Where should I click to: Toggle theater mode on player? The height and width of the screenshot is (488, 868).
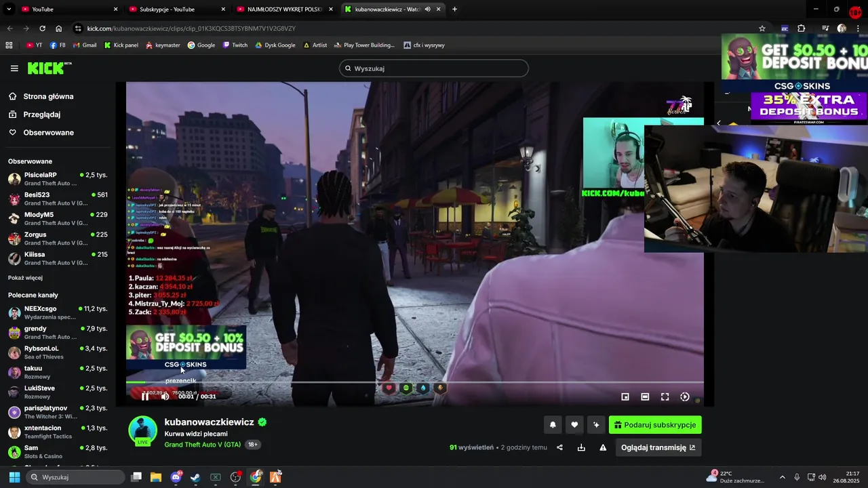click(645, 397)
